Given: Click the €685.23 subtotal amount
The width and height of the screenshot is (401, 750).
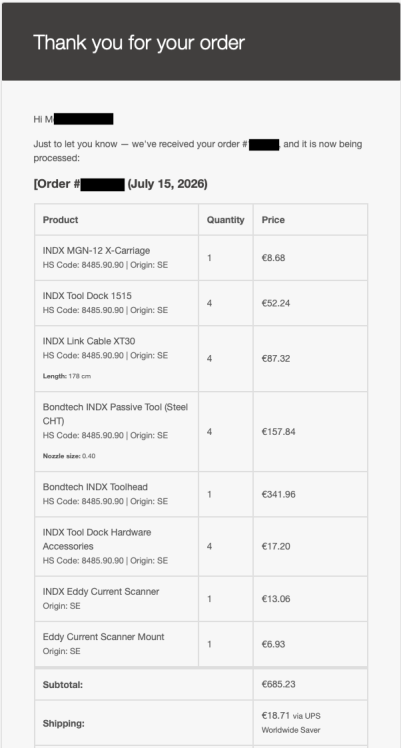Looking at the screenshot, I should point(278,684).
